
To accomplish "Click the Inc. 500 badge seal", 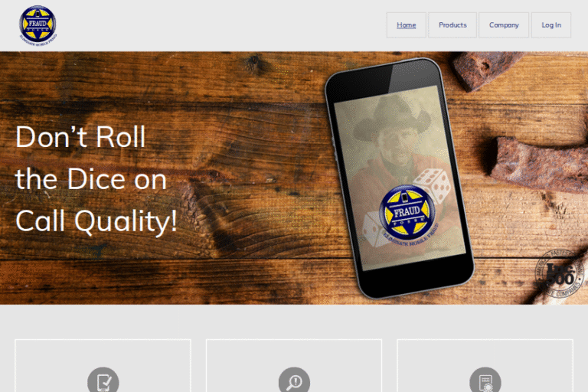I will pyautogui.click(x=559, y=274).
